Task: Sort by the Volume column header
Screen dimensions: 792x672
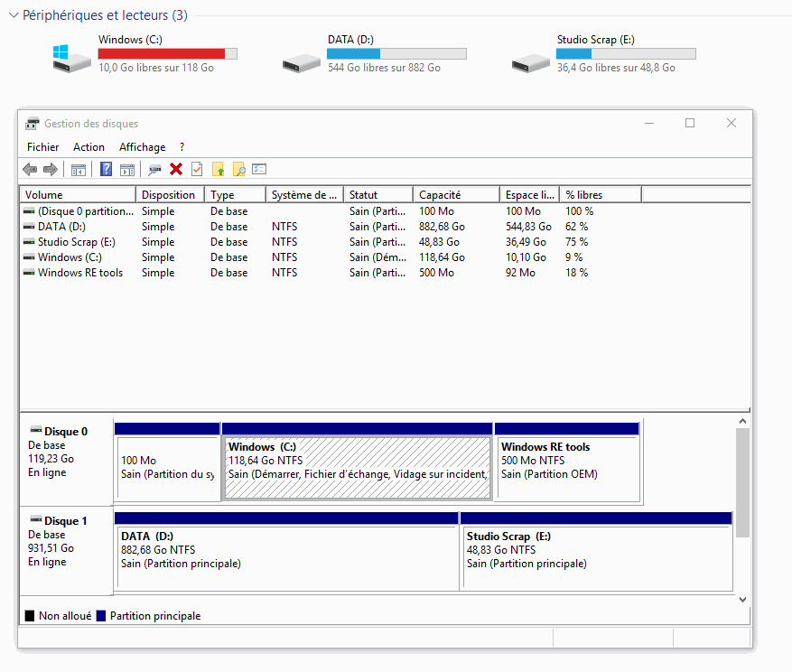Action: click(78, 194)
